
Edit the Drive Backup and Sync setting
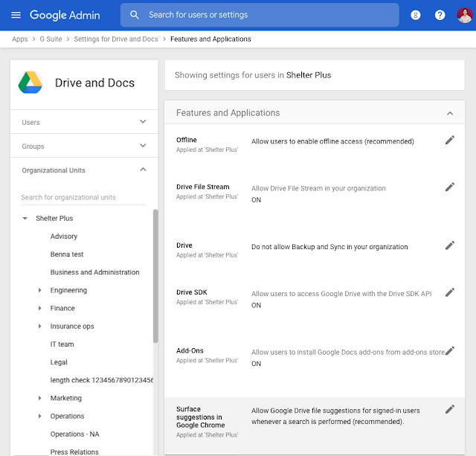click(x=449, y=245)
